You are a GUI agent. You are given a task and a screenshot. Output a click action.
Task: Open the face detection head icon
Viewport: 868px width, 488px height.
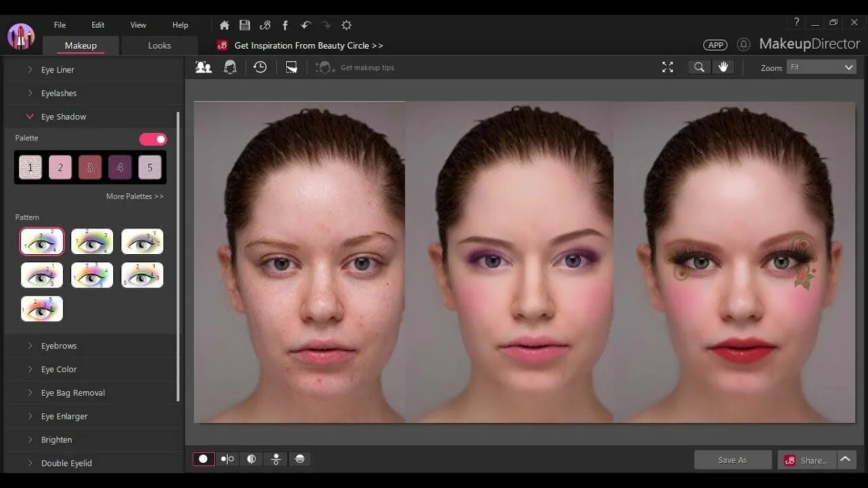tap(230, 67)
